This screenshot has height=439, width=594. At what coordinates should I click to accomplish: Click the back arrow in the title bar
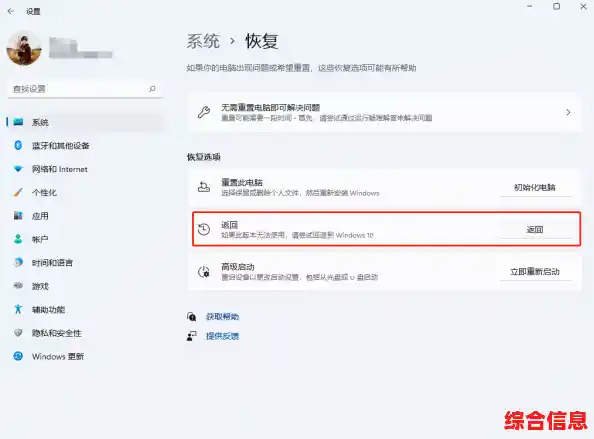coord(11,11)
